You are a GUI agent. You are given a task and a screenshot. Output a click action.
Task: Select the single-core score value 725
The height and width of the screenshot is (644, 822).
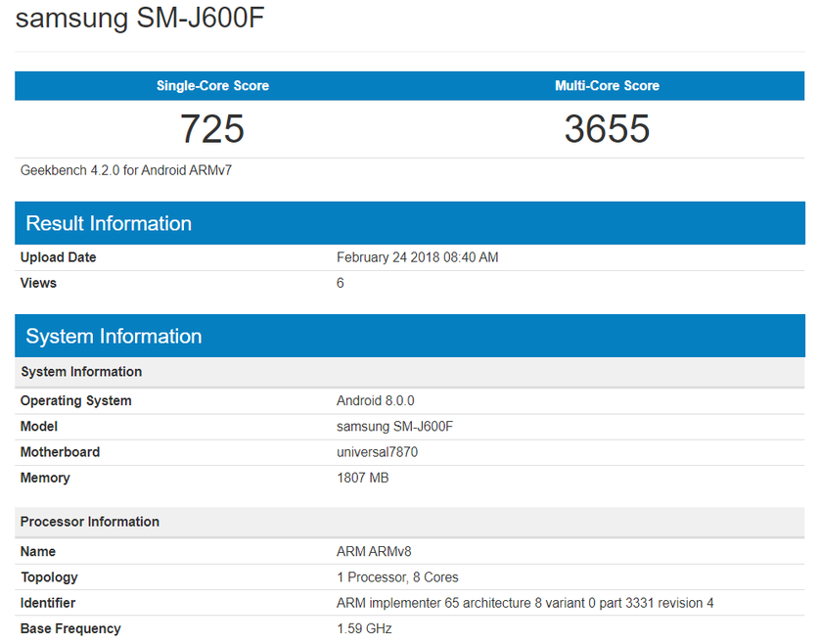[x=212, y=129]
